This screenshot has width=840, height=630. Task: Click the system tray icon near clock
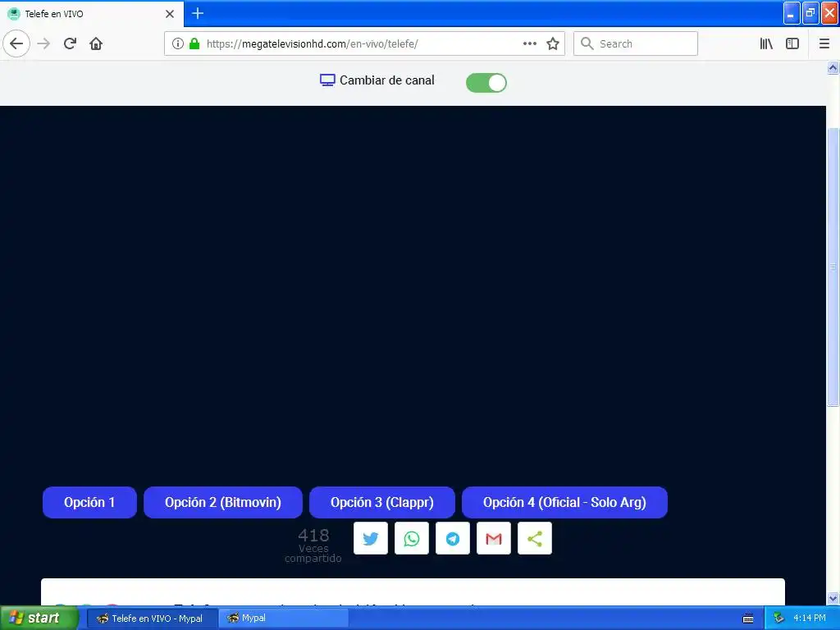[x=779, y=619]
